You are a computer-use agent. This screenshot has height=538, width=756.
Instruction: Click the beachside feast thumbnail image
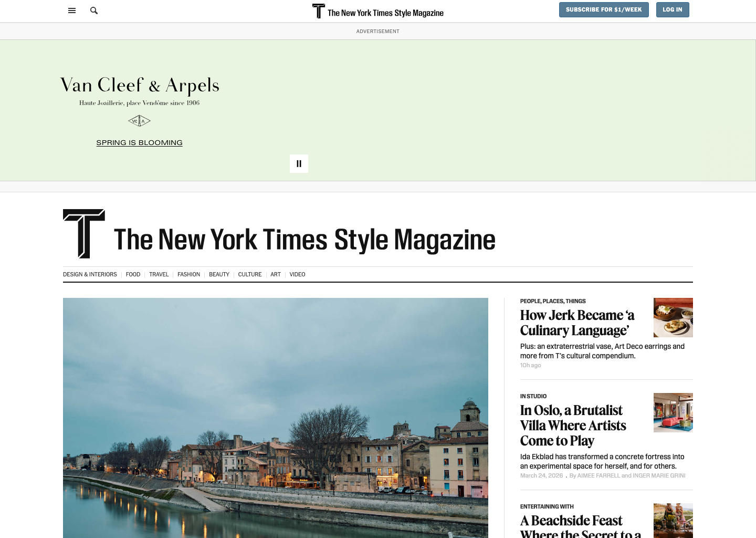click(x=673, y=521)
